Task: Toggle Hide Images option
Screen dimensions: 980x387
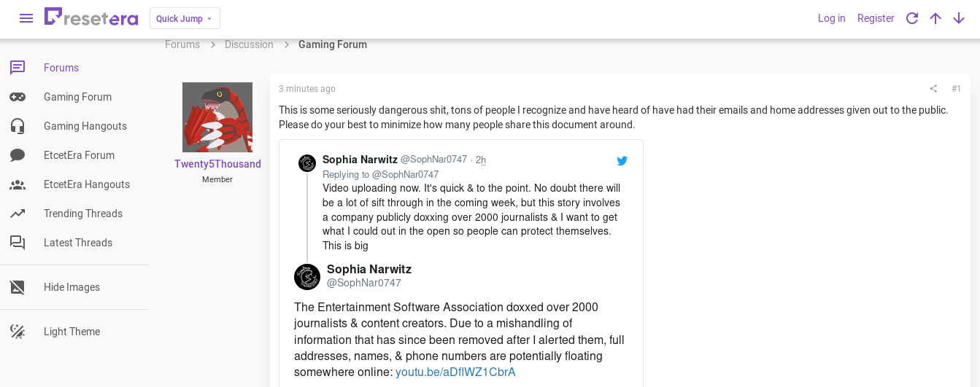Action: click(x=72, y=287)
